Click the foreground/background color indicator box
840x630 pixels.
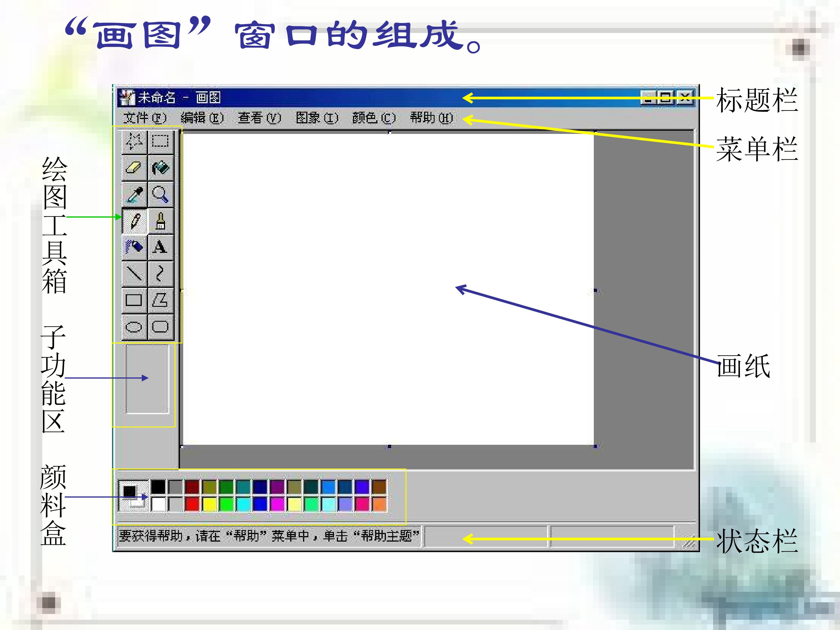click(133, 496)
